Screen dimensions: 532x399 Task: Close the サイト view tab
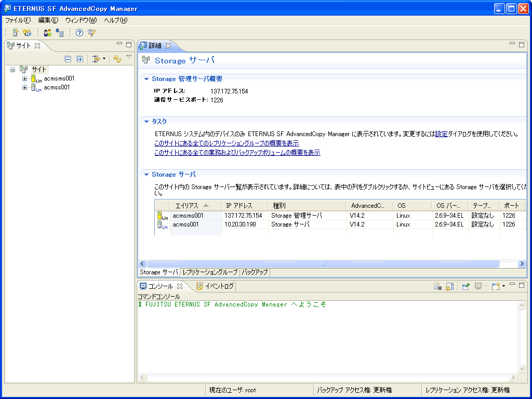[x=37, y=46]
